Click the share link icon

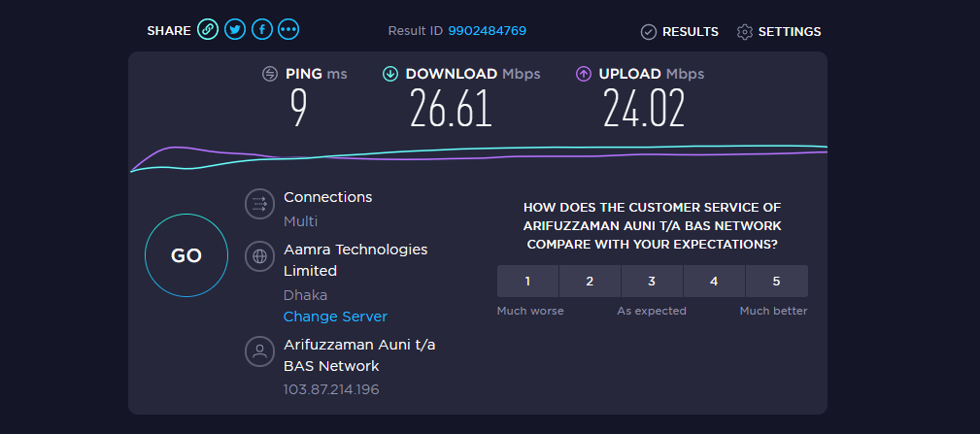coord(207,30)
